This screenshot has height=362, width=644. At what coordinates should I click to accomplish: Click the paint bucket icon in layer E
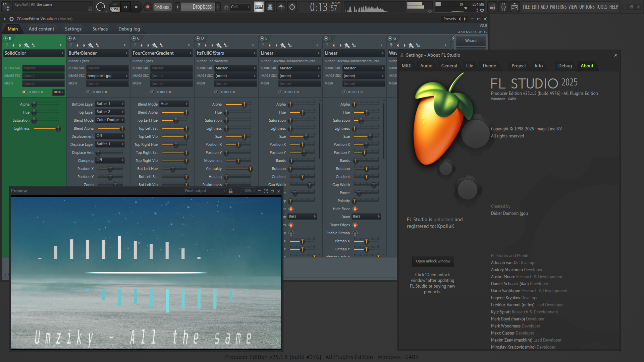point(283,45)
